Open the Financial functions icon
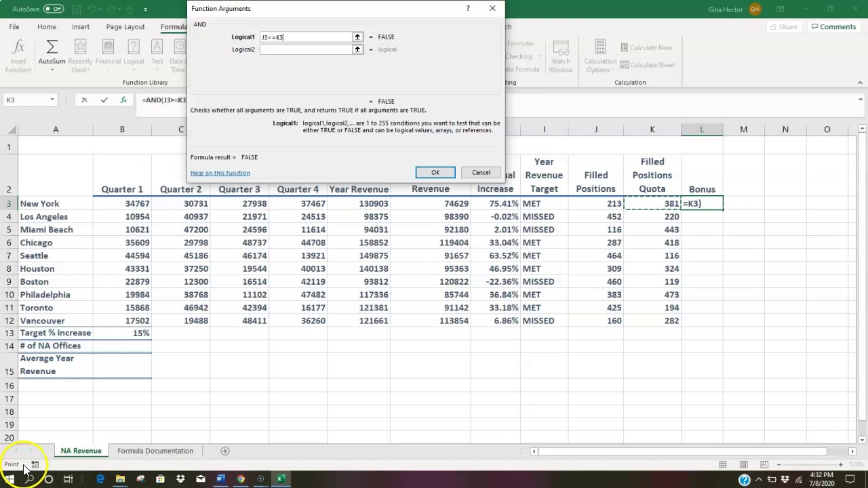The image size is (868, 488). (108, 47)
